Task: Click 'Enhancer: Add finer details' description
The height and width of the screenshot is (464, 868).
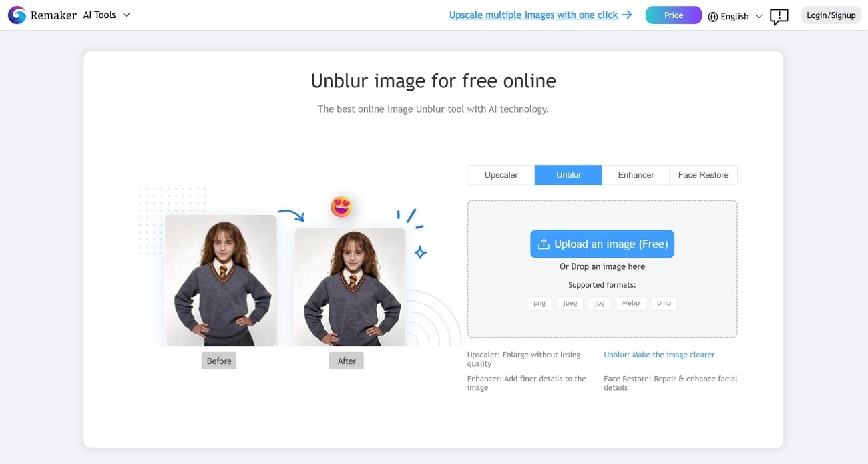Action: pos(527,383)
